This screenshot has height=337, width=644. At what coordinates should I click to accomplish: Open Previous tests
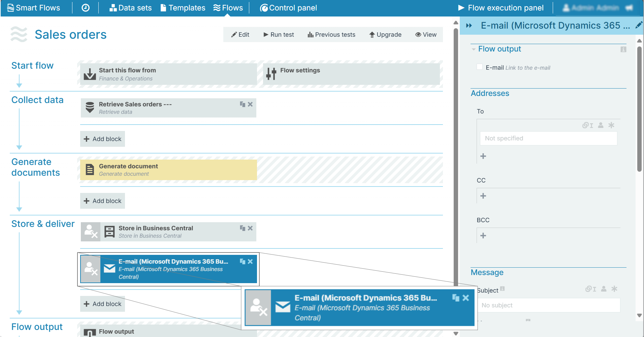331,35
